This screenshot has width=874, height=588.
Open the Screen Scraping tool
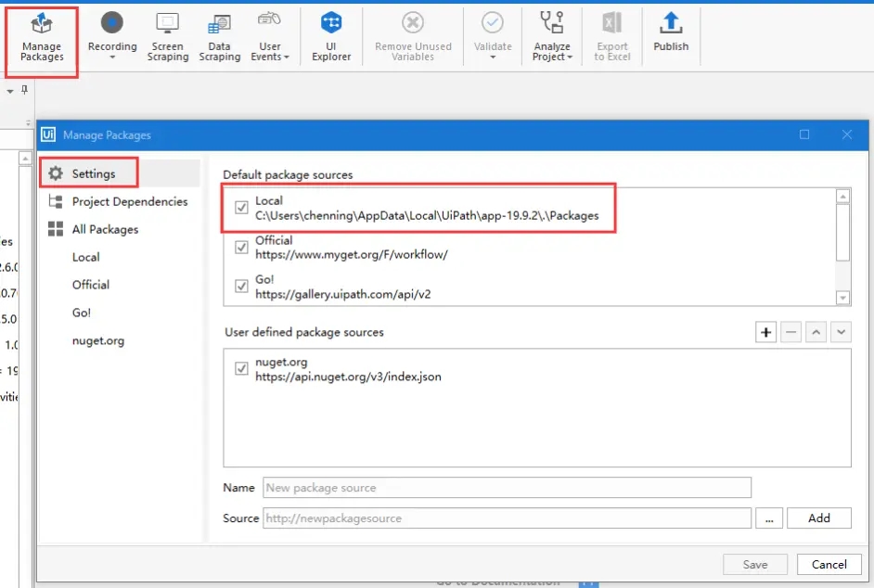click(168, 37)
